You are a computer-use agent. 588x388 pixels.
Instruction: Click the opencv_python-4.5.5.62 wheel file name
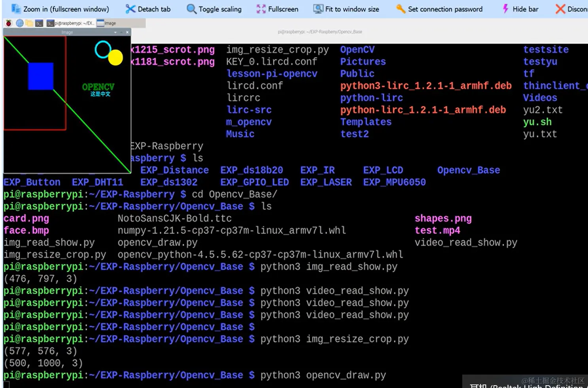coord(260,254)
